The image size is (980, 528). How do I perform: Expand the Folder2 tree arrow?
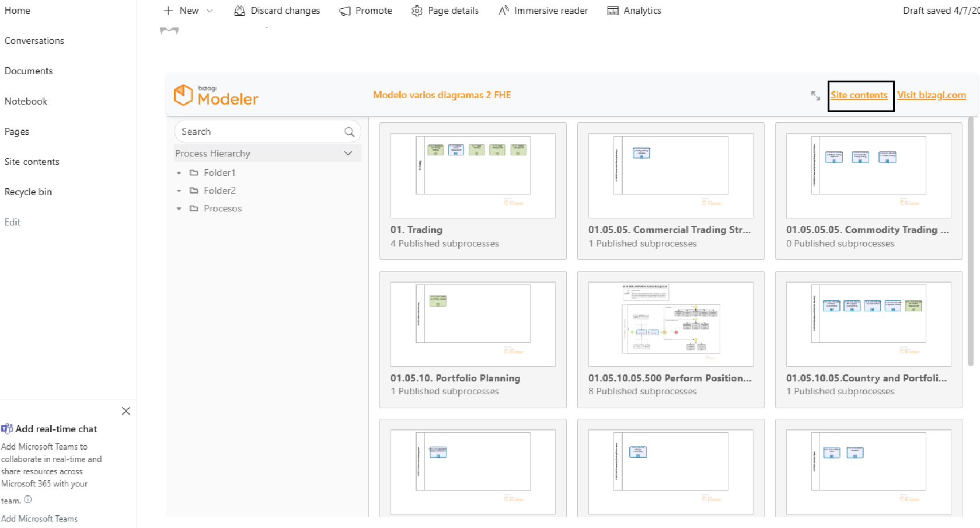[179, 191]
